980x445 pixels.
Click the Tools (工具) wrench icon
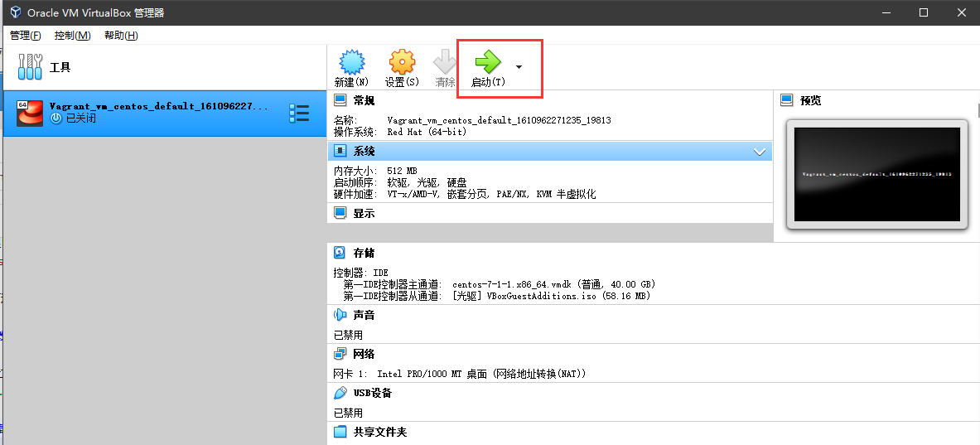point(30,67)
